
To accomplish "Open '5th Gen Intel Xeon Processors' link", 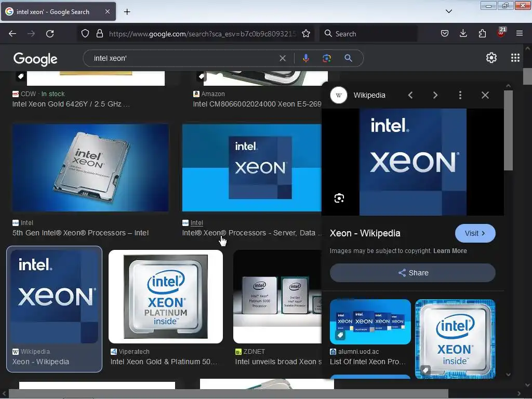I will pyautogui.click(x=81, y=233).
